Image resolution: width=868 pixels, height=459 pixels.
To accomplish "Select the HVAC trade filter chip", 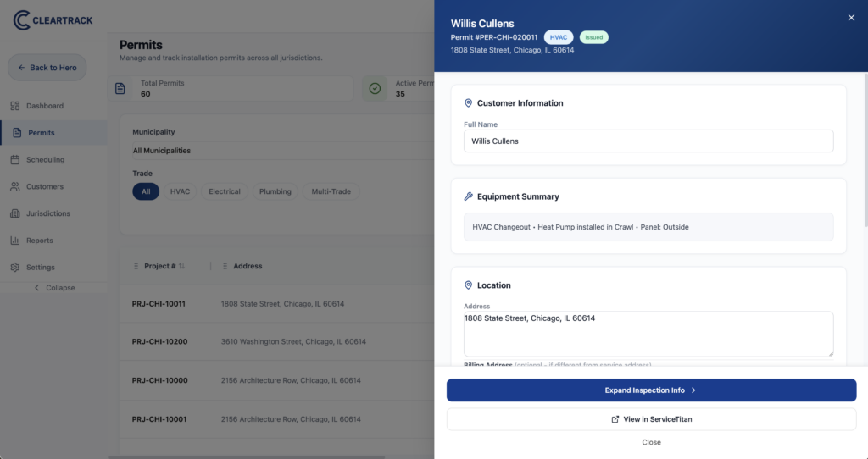I will point(180,191).
